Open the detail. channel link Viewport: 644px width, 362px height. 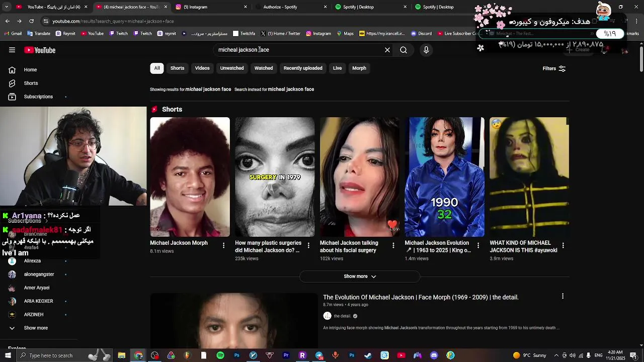click(342, 316)
